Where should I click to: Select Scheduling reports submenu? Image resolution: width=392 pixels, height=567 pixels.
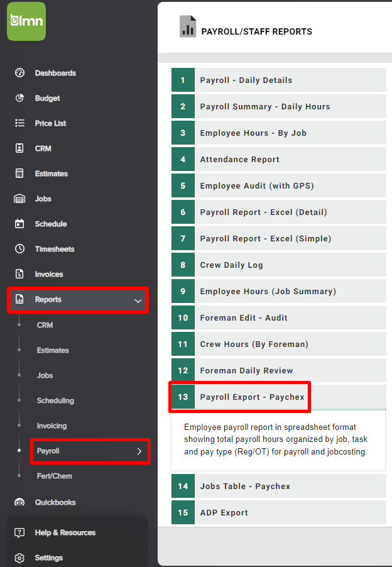point(55,400)
